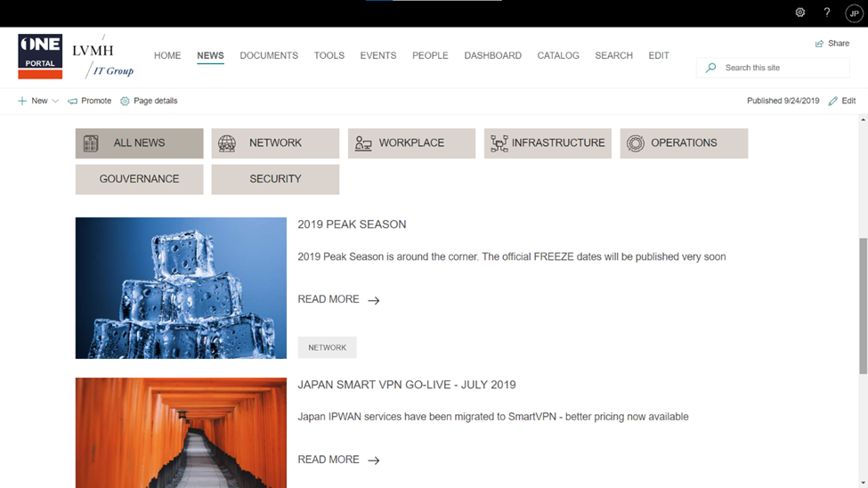Click the text 'Japan IPWAN services have been migrated'
This screenshot has height=488, width=868.
pos(395,417)
